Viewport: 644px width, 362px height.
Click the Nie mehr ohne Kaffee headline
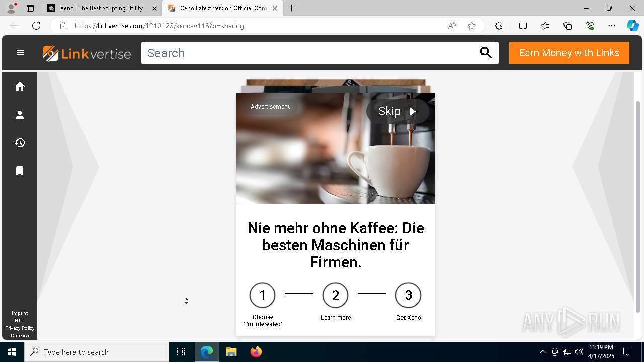336,245
